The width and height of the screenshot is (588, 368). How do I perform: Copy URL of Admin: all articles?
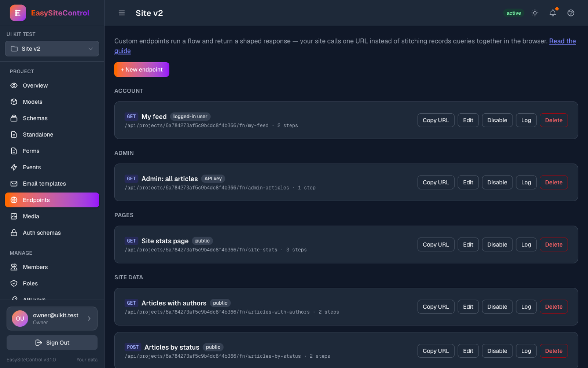click(435, 183)
